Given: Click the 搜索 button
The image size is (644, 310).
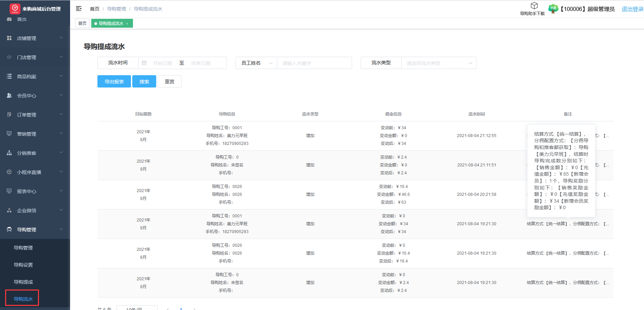Looking at the screenshot, I should pos(144,82).
